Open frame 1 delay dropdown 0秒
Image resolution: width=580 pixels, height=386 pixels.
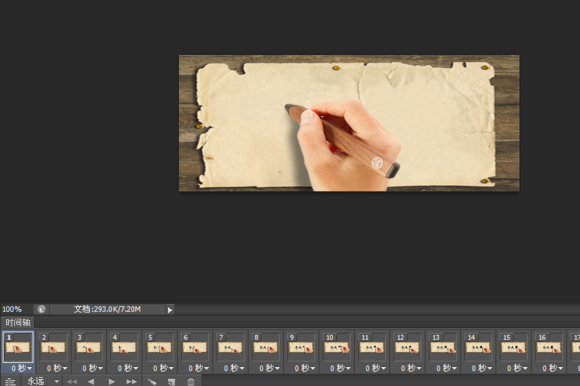(21, 368)
